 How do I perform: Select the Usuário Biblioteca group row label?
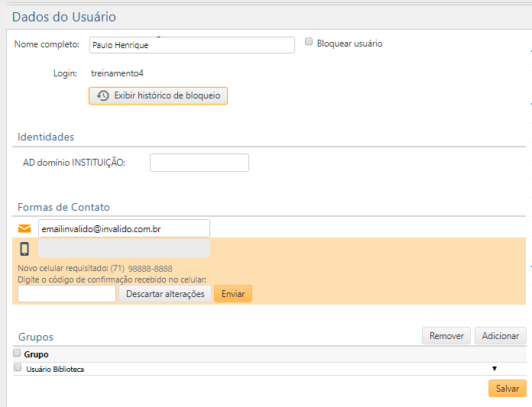pos(55,370)
